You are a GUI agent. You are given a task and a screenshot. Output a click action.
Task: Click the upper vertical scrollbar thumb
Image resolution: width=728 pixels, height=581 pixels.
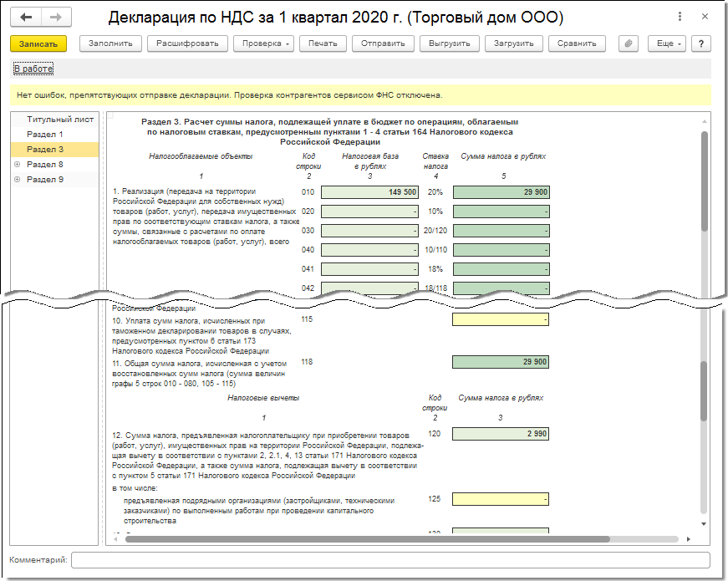coord(705,181)
